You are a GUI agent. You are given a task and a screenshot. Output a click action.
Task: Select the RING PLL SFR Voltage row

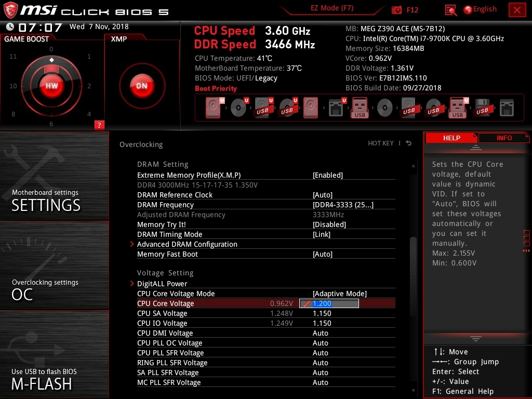click(266, 362)
